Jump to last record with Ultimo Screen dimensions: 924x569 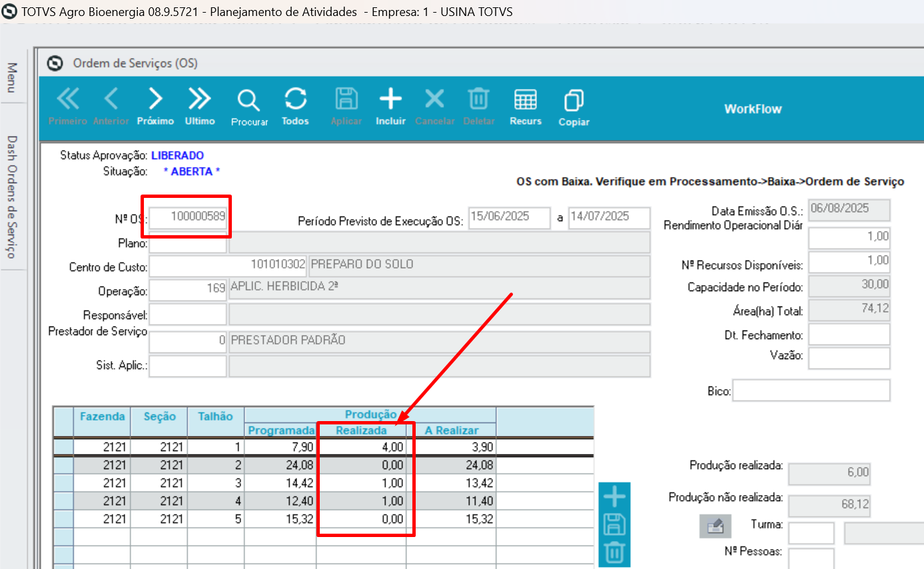coord(200,107)
